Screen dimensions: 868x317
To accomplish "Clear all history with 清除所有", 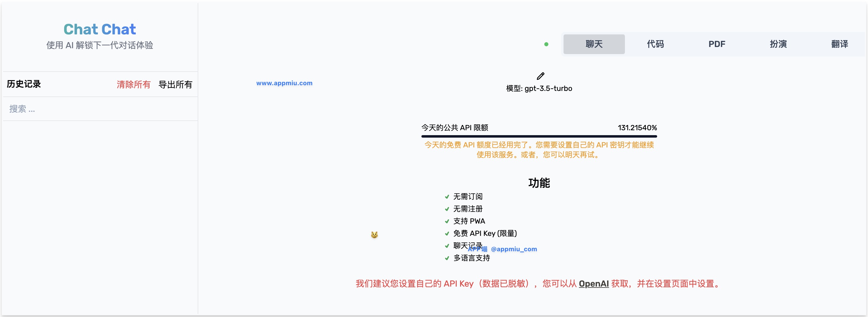I will point(134,84).
